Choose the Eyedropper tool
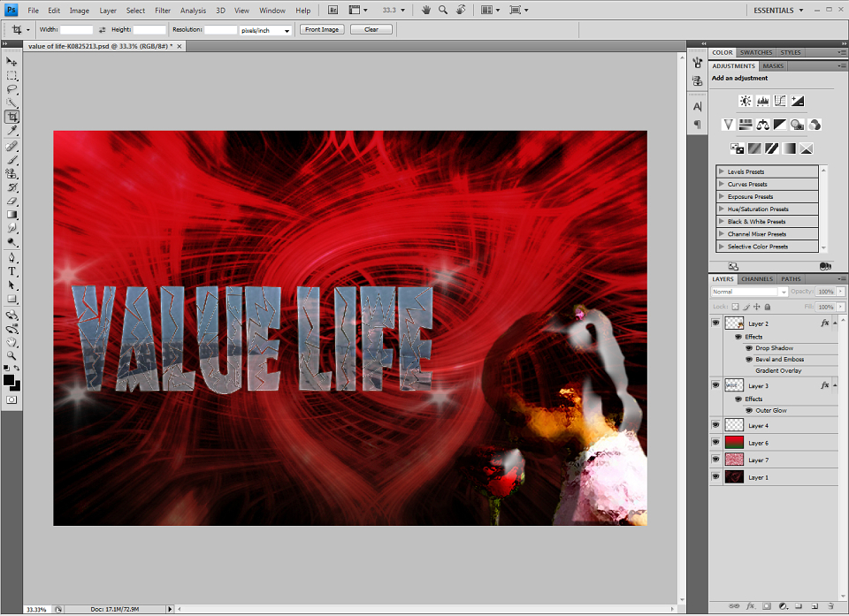Screen dimensions: 849x616 (x=11, y=130)
